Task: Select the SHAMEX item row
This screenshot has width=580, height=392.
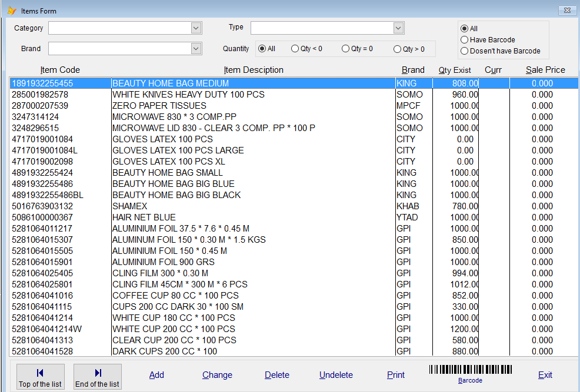Action: [x=294, y=206]
